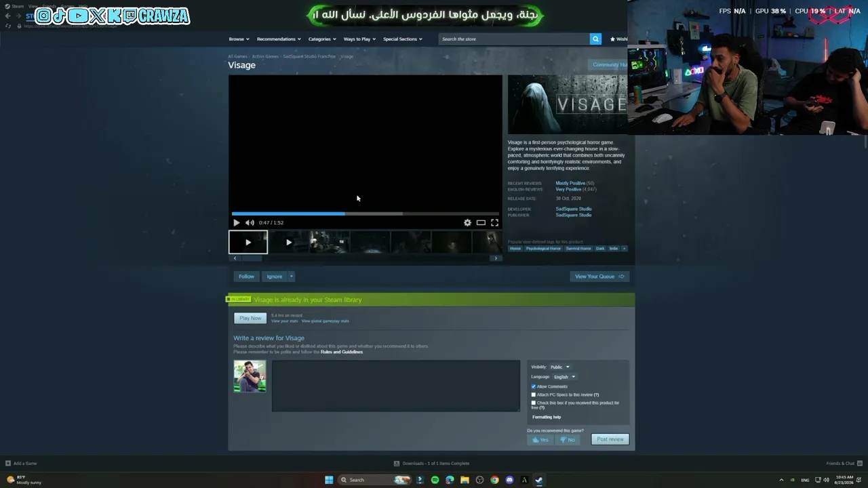
Task: Select the Survival Horror tag
Action: (x=578, y=248)
